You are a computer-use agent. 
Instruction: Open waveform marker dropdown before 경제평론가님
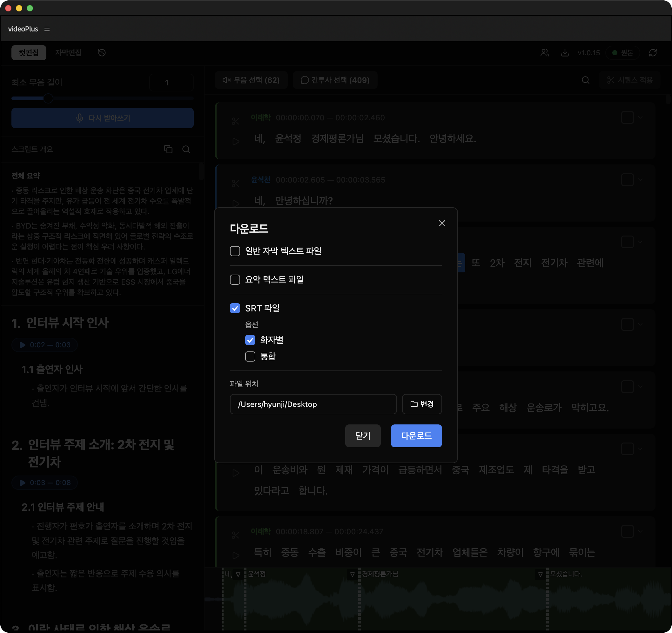[x=352, y=574]
